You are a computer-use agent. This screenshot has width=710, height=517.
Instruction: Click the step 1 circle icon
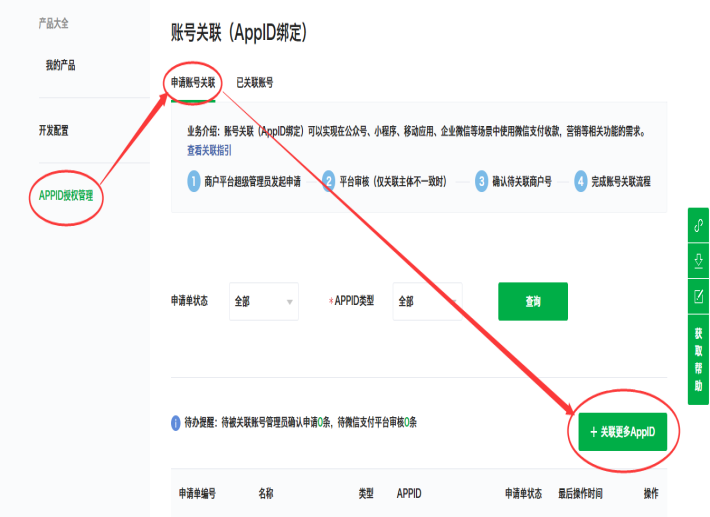(194, 181)
